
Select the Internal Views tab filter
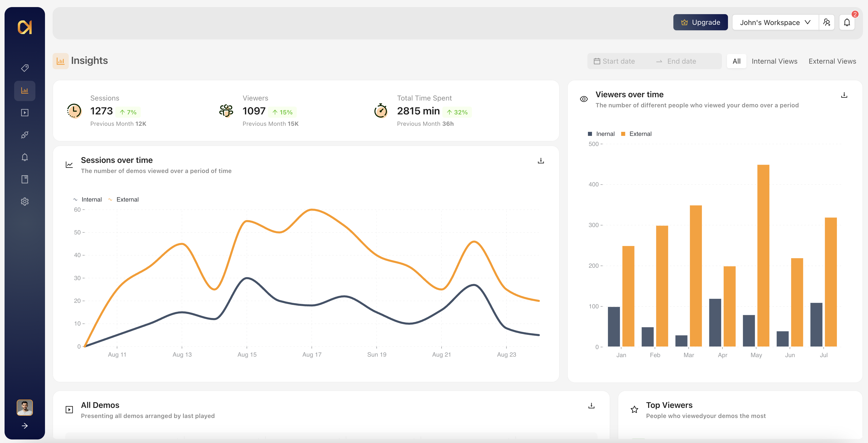pos(775,60)
